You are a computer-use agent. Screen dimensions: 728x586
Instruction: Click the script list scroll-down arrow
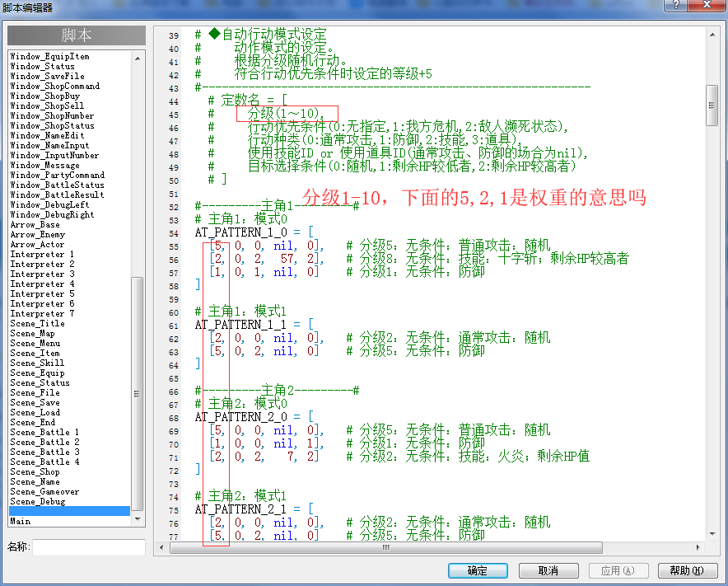click(138, 519)
